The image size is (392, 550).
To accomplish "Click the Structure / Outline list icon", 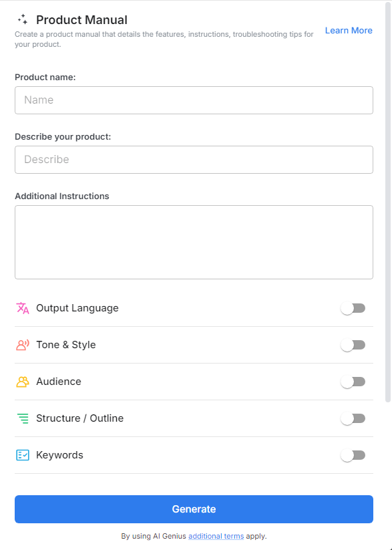I will pos(22,418).
